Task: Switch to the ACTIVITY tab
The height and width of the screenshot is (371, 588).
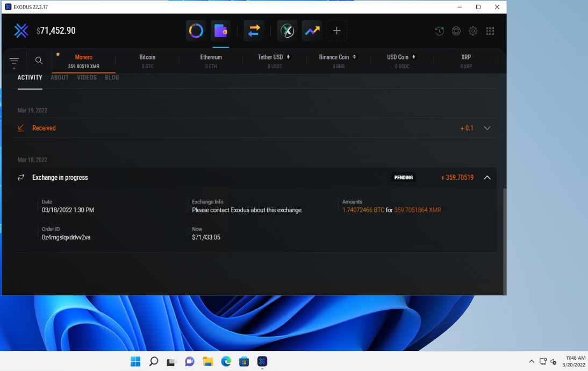Action: click(x=30, y=77)
